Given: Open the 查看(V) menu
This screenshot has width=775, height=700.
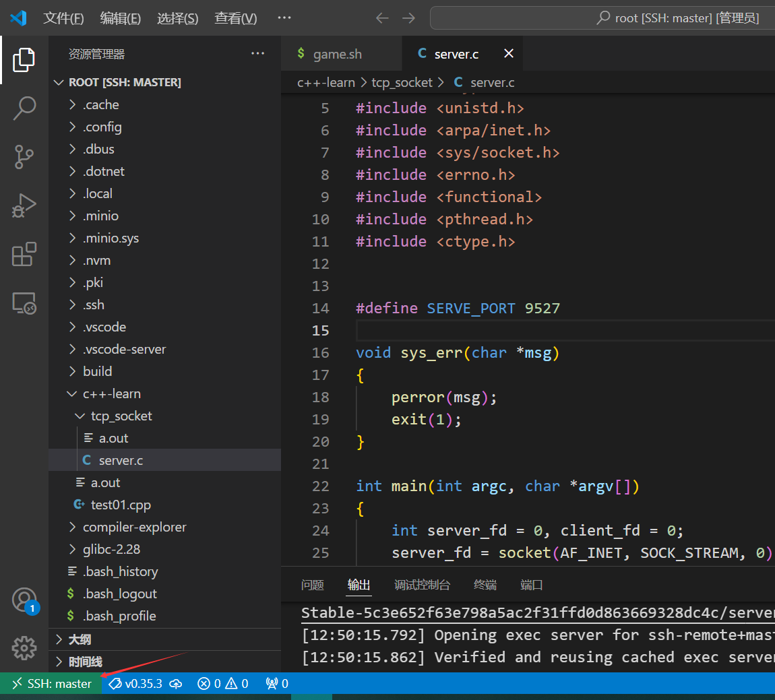Looking at the screenshot, I should click(x=235, y=18).
